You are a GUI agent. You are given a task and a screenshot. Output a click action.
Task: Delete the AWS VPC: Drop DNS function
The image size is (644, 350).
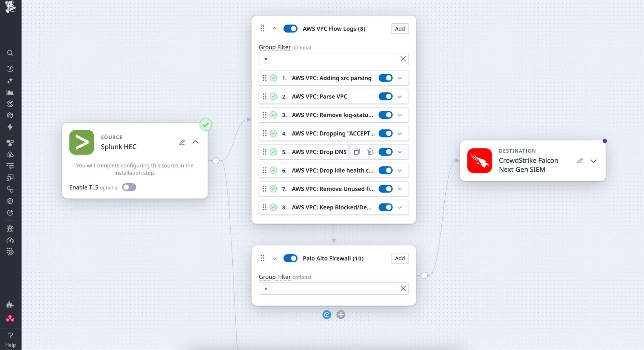370,152
